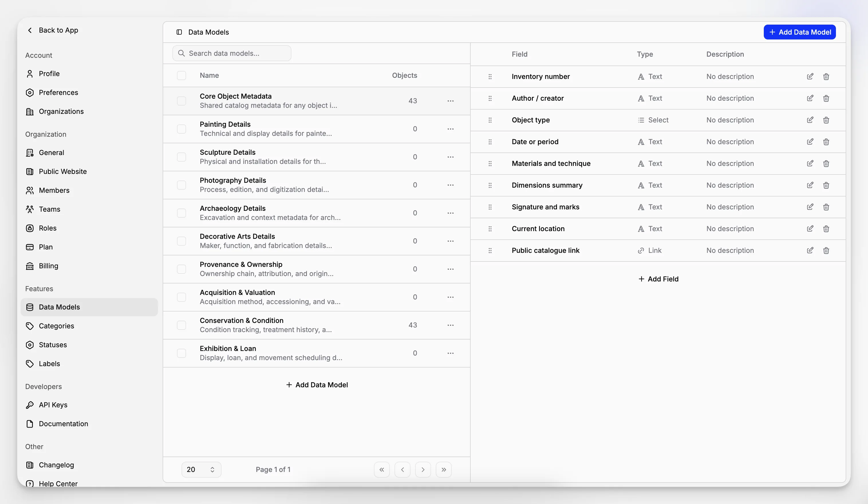Viewport: 868px width, 504px height.
Task: Open Categories in the sidebar
Action: click(89, 326)
